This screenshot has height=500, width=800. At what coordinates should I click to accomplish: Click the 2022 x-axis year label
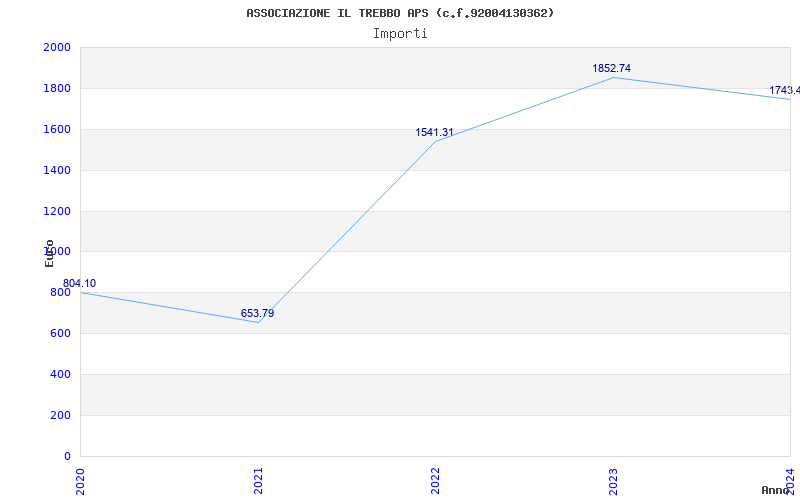(435, 481)
